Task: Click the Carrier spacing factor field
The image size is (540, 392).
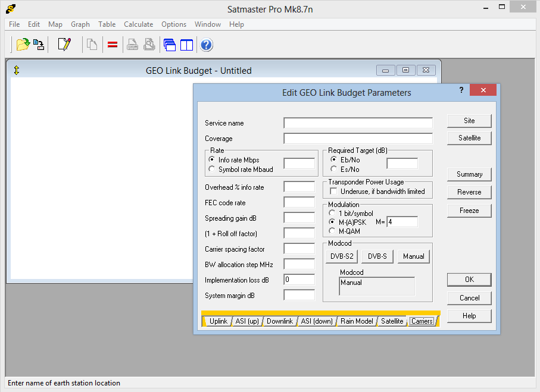Action: coord(299,249)
